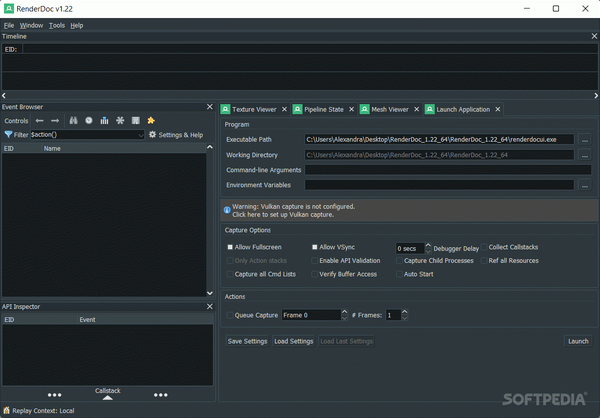
Task: Click the Launch button
Action: coord(578,341)
